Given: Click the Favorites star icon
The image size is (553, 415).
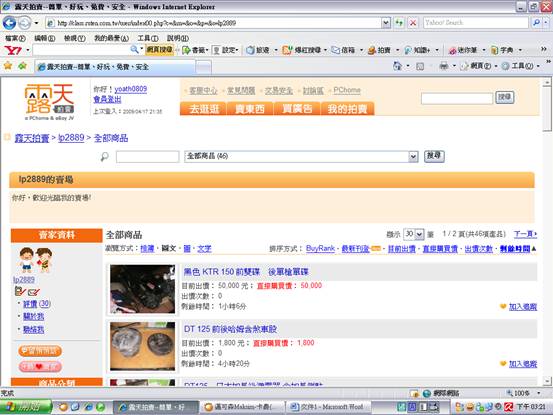Looking at the screenshot, I should click(8, 66).
